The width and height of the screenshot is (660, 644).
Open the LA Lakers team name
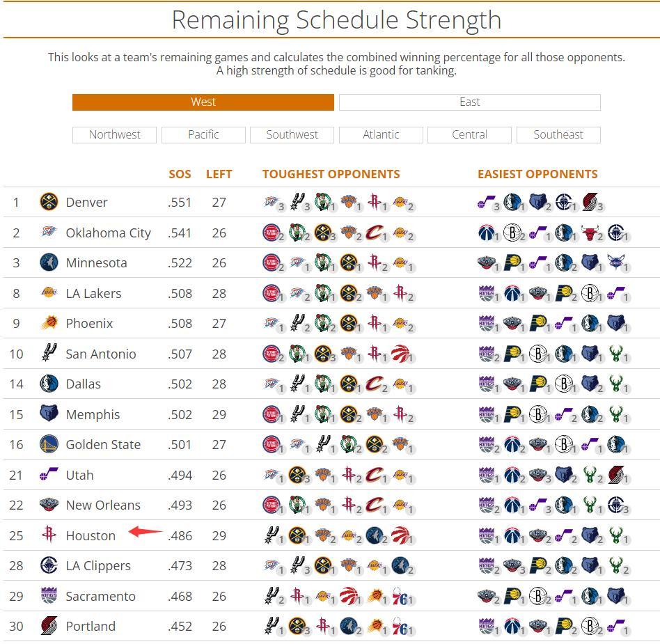pyautogui.click(x=93, y=294)
